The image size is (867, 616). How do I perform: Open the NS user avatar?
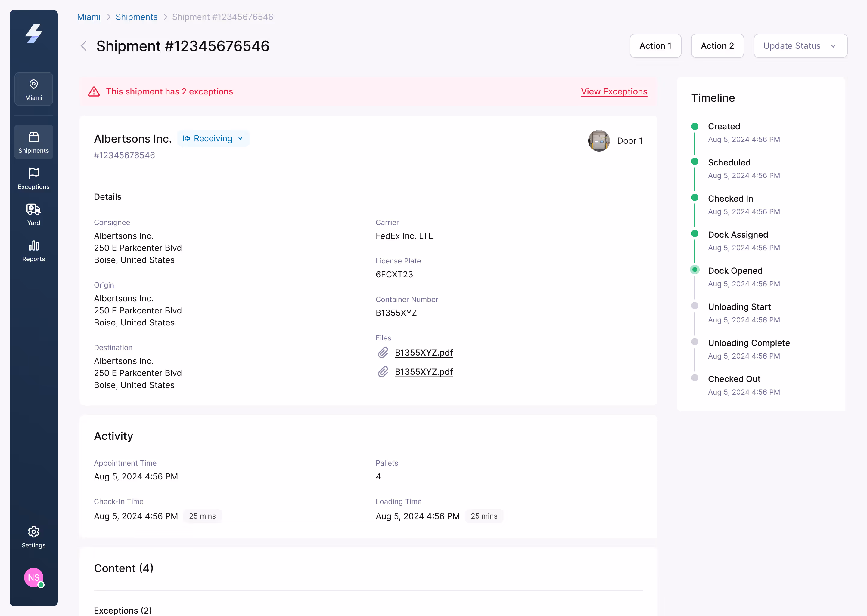[33, 577]
